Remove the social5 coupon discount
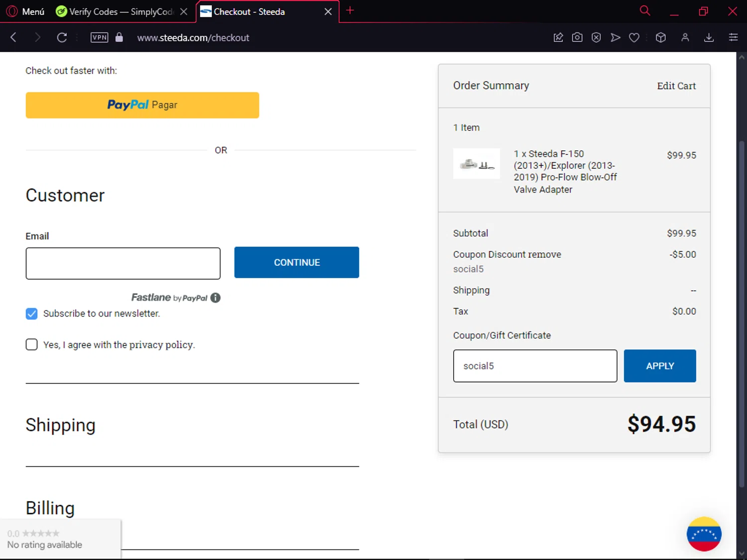The width and height of the screenshot is (747, 560). [544, 254]
